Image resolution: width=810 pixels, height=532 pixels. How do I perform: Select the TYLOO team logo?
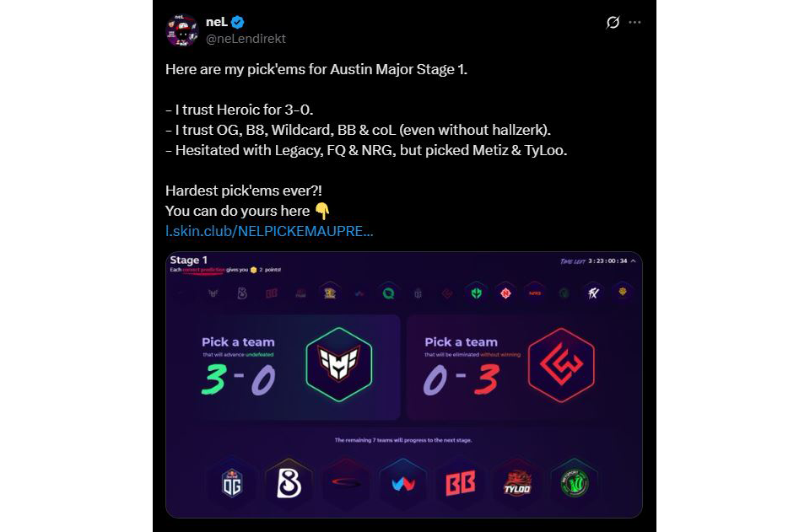click(517, 483)
